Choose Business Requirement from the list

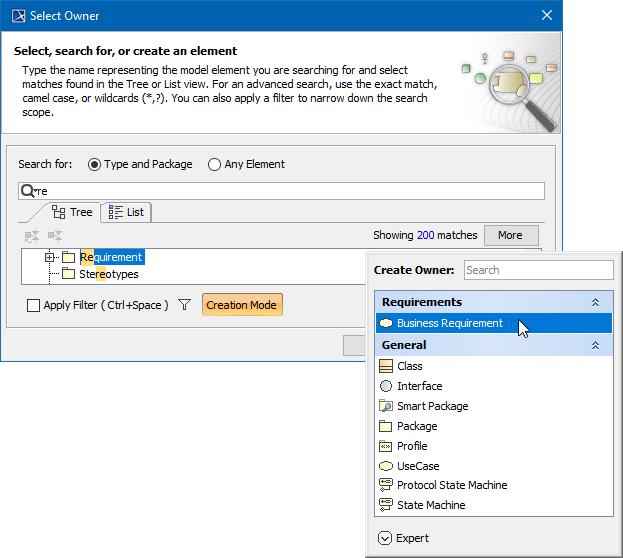(x=494, y=323)
